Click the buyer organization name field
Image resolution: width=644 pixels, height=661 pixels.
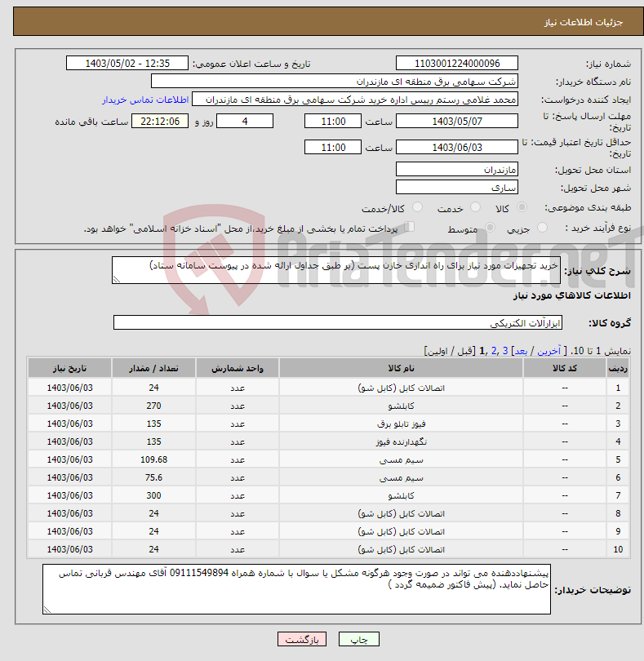tap(335, 82)
